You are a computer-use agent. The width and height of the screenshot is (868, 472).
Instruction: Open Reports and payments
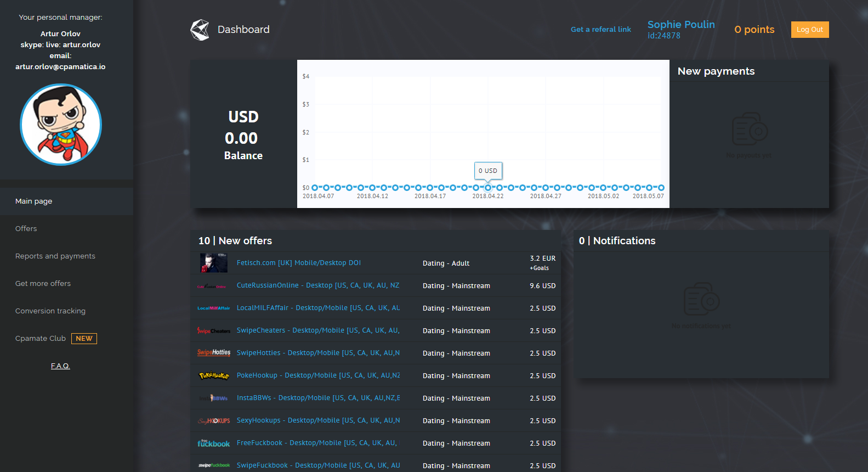pyautogui.click(x=66, y=256)
